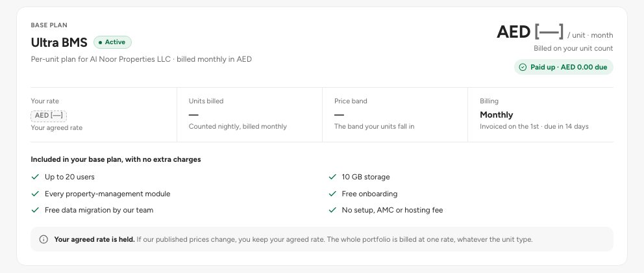Click the Active status badge

click(112, 42)
